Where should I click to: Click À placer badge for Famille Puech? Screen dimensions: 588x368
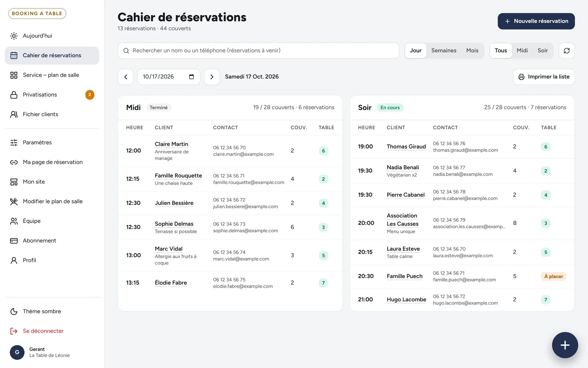point(553,276)
